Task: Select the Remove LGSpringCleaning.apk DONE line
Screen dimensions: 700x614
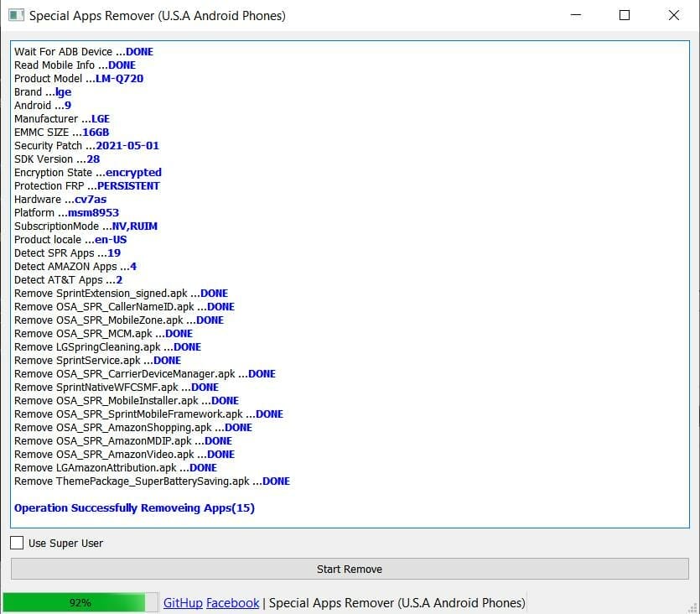Action: (x=104, y=346)
